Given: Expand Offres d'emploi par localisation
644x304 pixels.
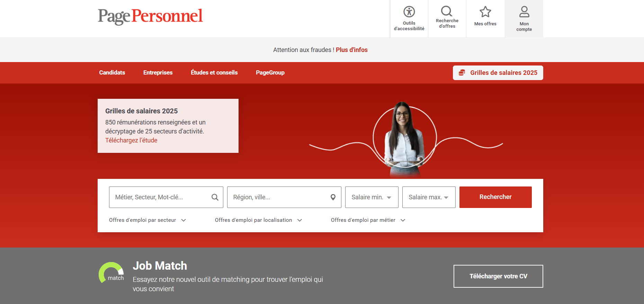Looking at the screenshot, I should tap(259, 220).
